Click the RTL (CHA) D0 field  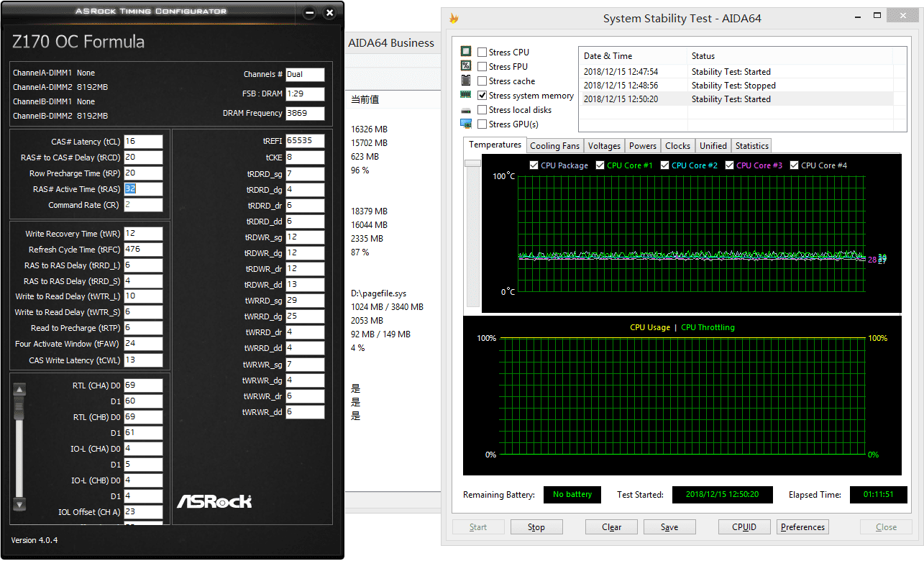[143, 386]
